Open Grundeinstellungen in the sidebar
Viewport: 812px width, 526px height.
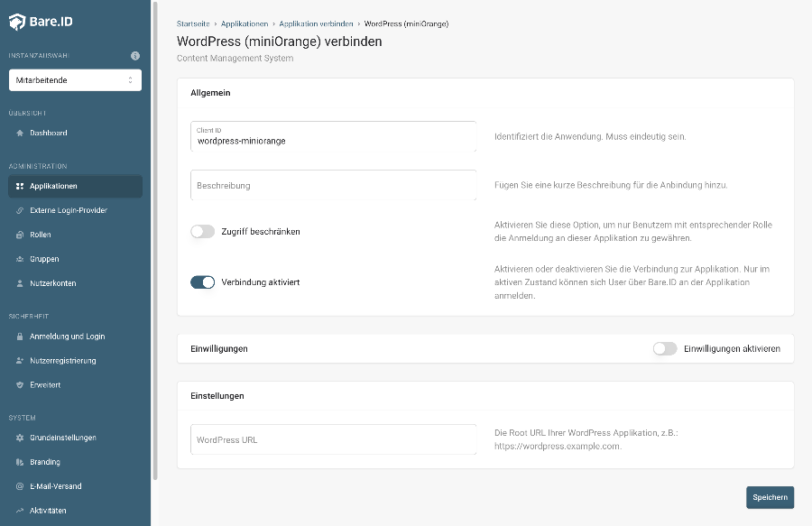(x=62, y=438)
